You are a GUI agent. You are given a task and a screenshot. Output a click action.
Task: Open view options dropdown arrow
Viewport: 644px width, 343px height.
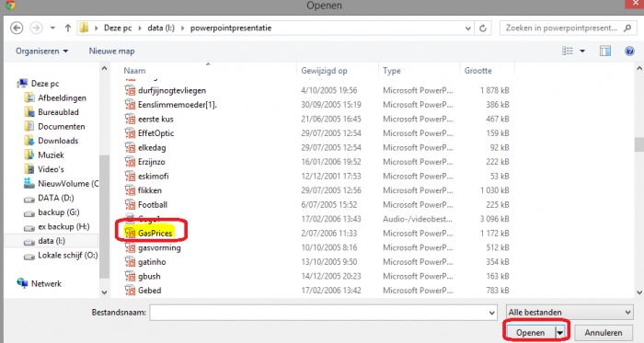(x=582, y=51)
